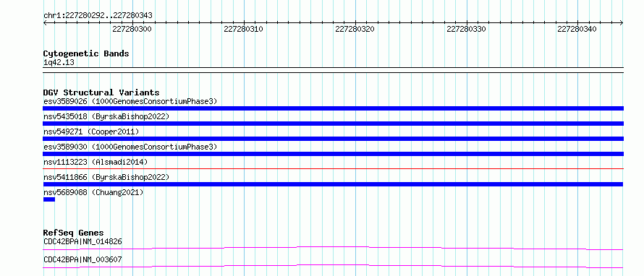644x276 pixels.
Task: Click the blue bar under esv3589030
Action: 333,154
